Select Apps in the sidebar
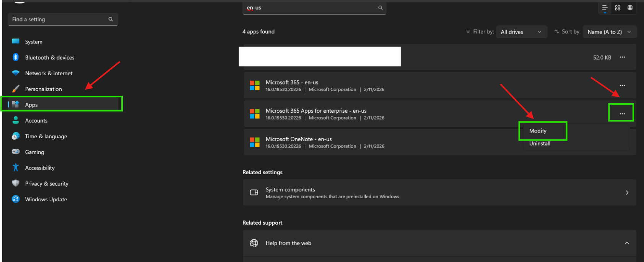The image size is (644, 262). point(62,104)
